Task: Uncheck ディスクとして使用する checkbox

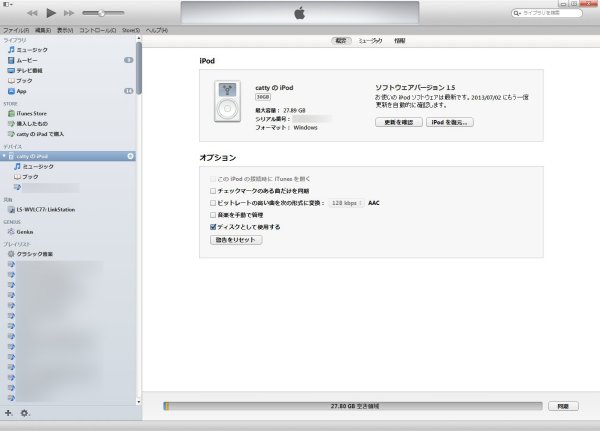Action: 213,227
